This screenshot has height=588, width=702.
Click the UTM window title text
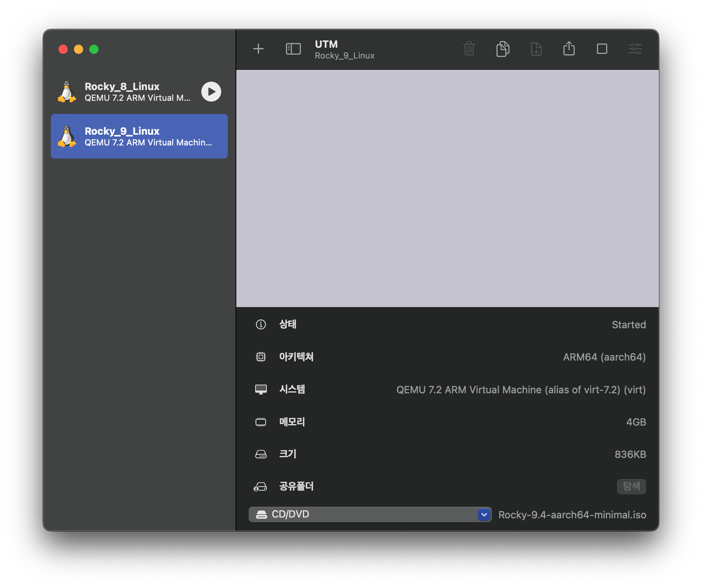[x=326, y=44]
